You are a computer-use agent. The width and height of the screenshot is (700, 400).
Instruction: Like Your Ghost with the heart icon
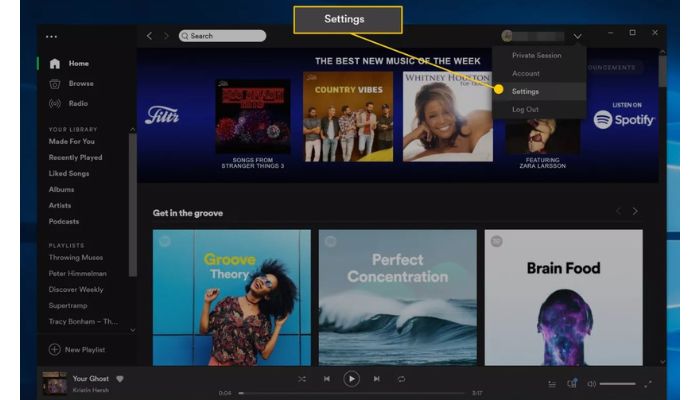click(x=120, y=379)
